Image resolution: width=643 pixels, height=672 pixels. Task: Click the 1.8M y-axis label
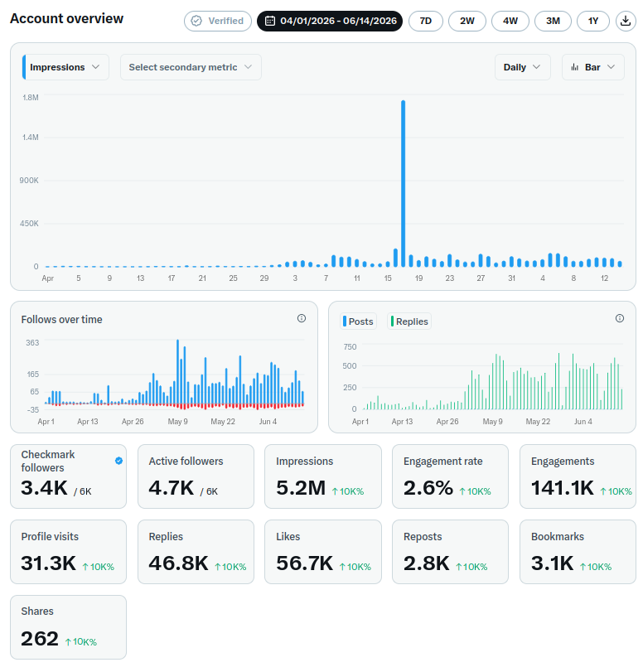31,98
